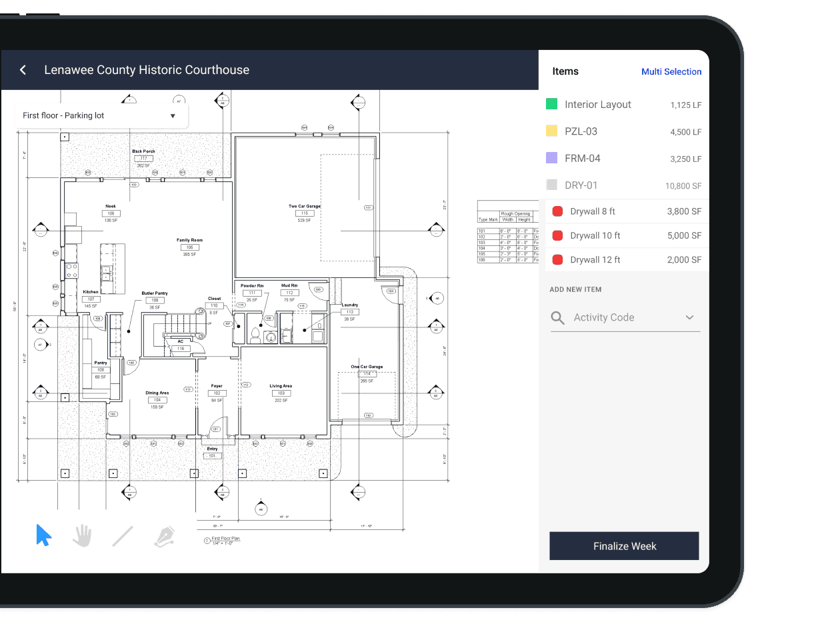The width and height of the screenshot is (840, 620).
Task: Click the Two Car Garage room label
Action: [x=304, y=206]
